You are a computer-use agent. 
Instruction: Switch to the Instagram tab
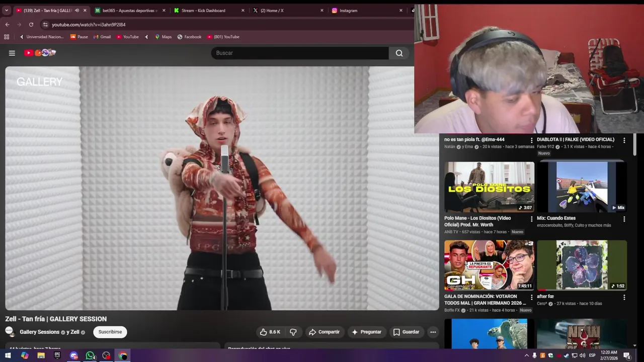367,10
